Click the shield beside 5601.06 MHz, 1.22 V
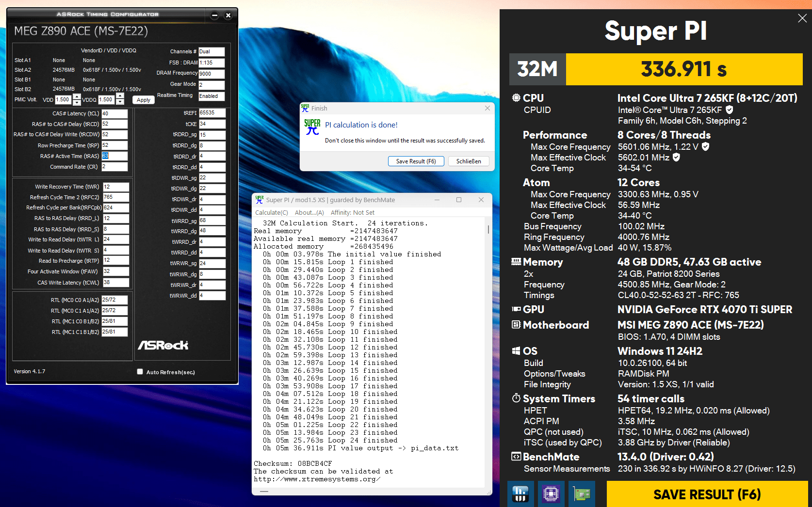812x507 pixels. 706,146
